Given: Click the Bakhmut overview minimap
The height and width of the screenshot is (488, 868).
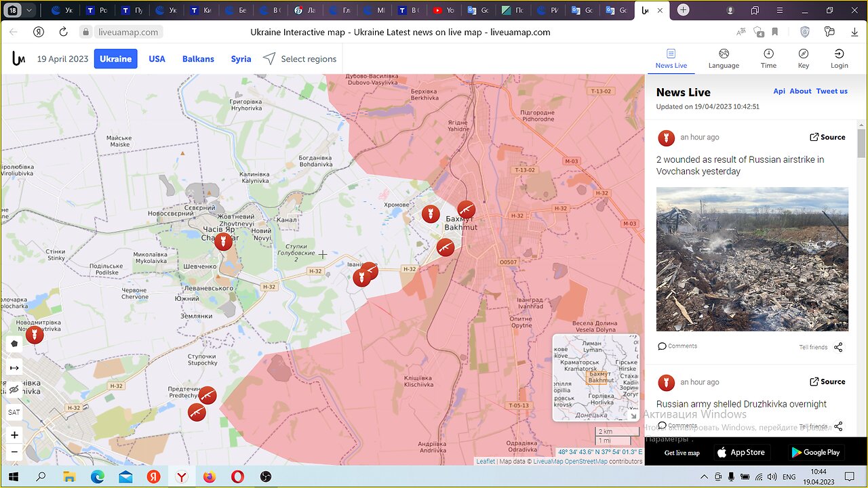Looking at the screenshot, I should click(595, 377).
